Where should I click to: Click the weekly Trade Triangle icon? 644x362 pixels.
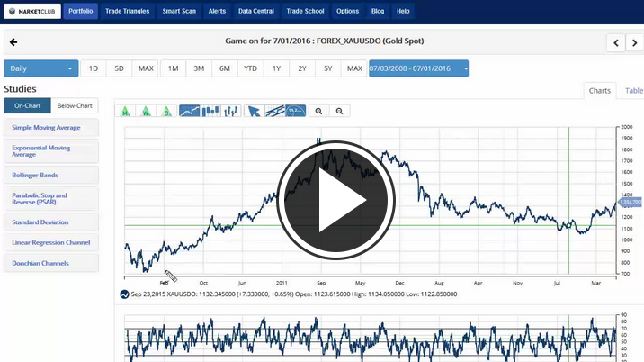pos(145,111)
